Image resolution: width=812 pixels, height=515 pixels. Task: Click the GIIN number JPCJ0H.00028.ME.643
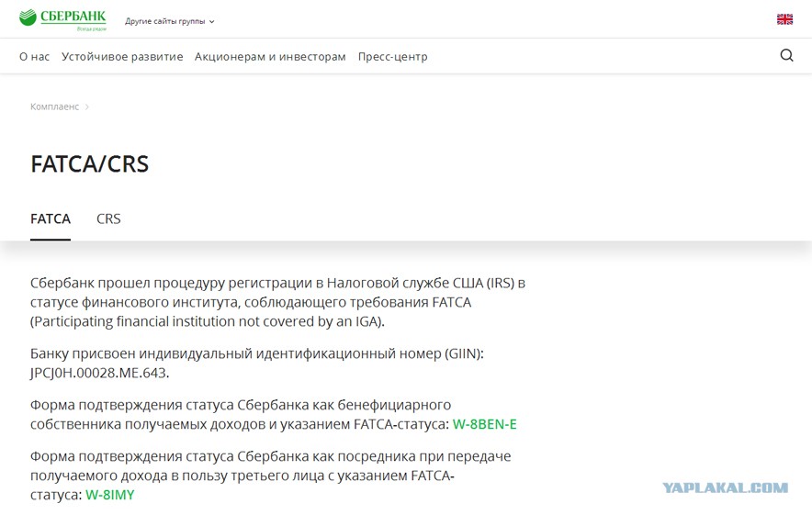[x=99, y=373]
